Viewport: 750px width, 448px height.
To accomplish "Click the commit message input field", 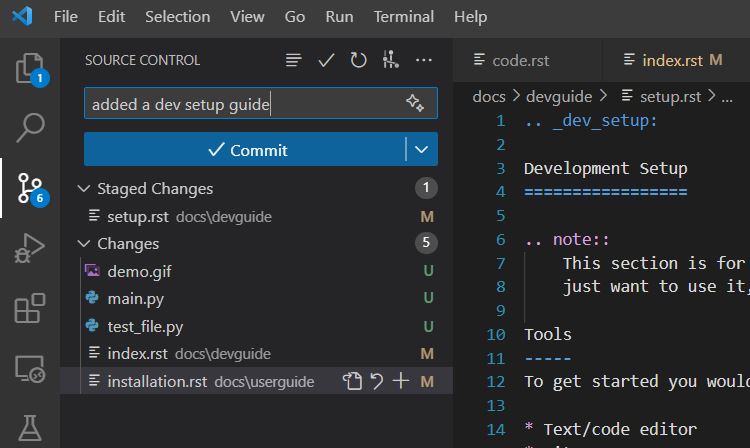I will click(x=240, y=104).
